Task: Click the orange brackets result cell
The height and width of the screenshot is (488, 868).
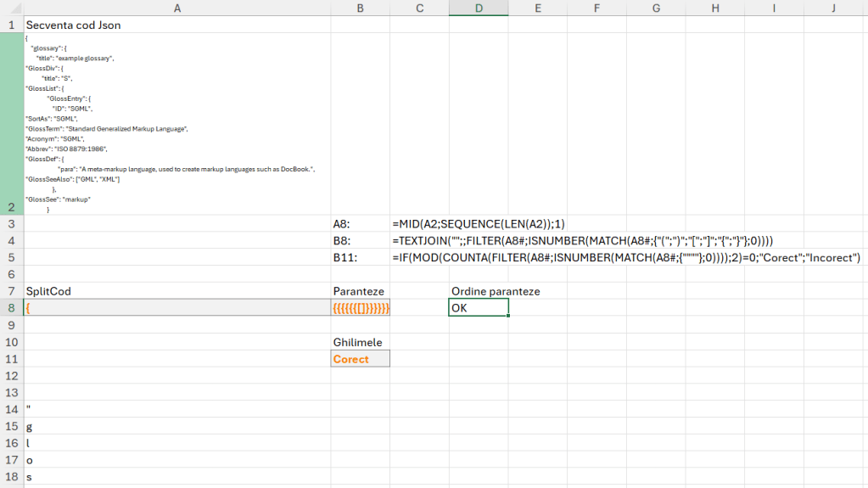Action: pyautogui.click(x=361, y=308)
